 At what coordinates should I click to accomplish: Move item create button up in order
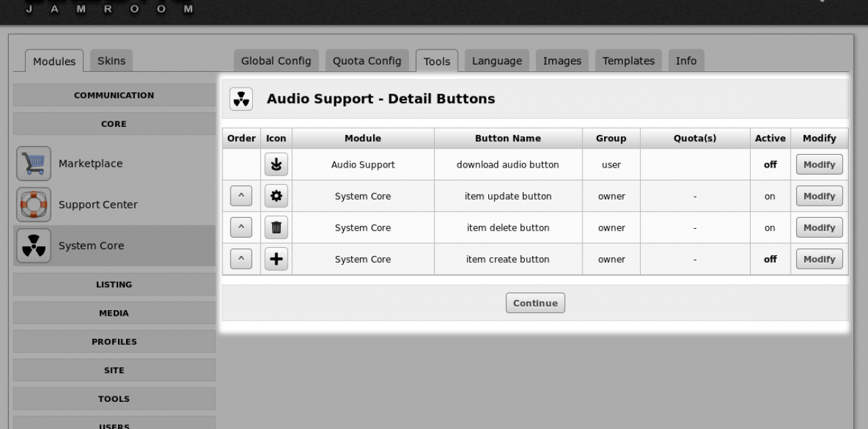(241, 259)
